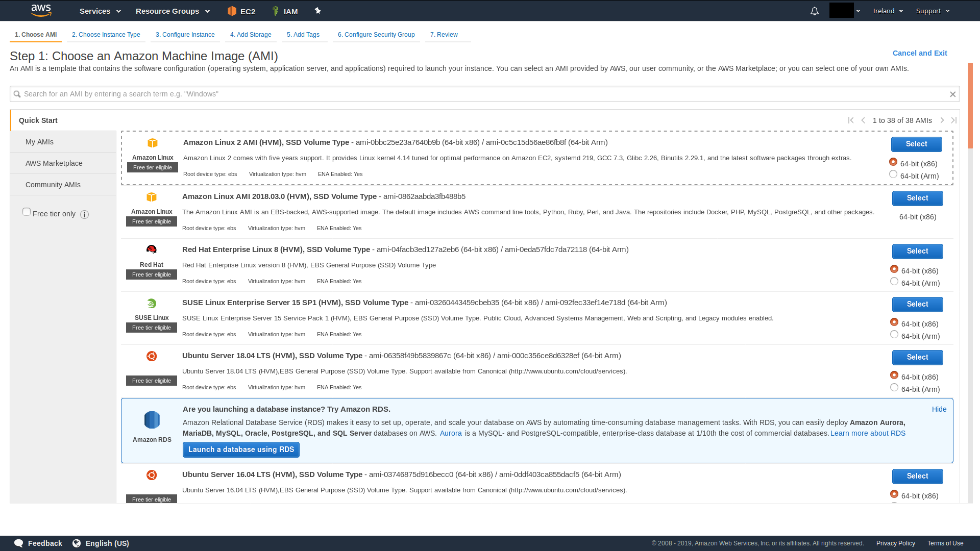Search AMI input field
980x551 pixels.
(485, 93)
